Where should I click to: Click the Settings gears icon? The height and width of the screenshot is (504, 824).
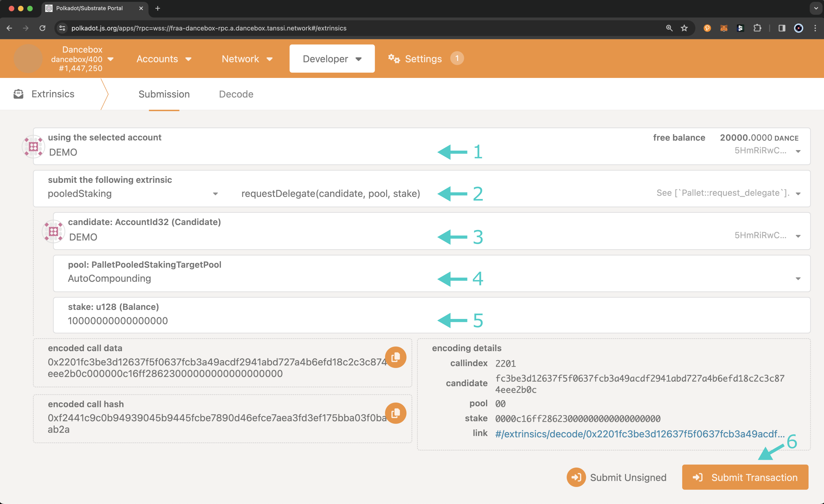coord(394,59)
